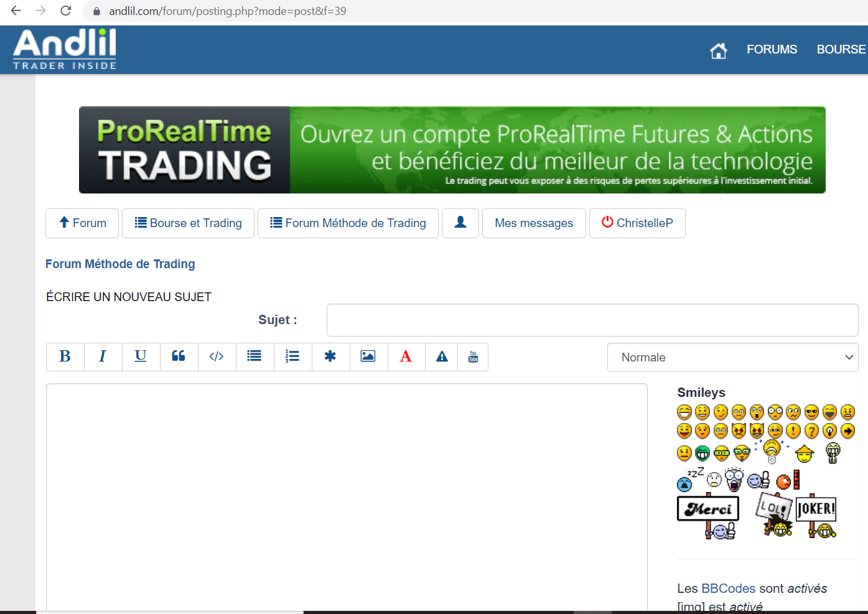Screen dimensions: 868x614
Task: Insert the blue sleeping zzZ smiley
Action: point(689,479)
